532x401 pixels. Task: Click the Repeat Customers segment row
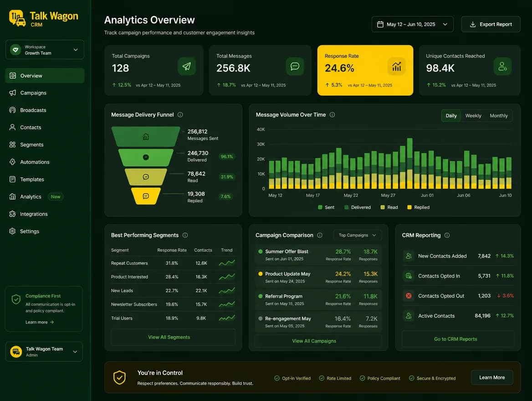click(x=173, y=263)
